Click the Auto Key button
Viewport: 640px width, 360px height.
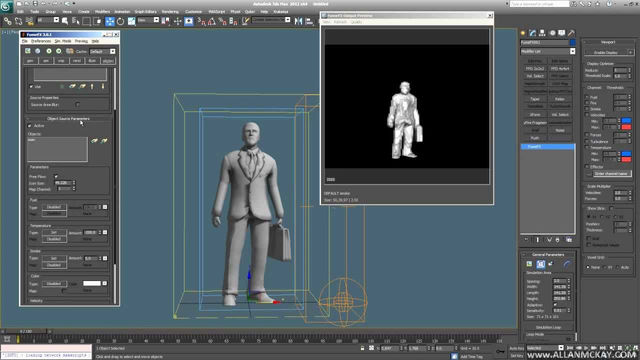click(x=516, y=348)
